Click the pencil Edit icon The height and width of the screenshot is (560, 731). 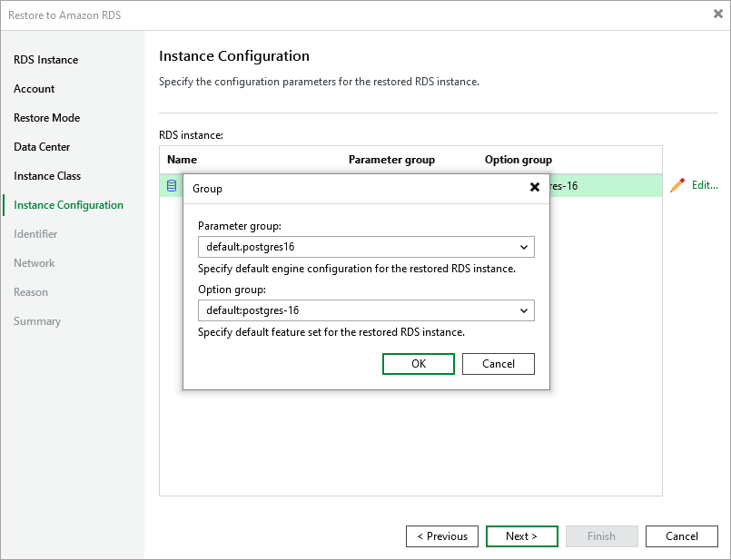point(677,185)
